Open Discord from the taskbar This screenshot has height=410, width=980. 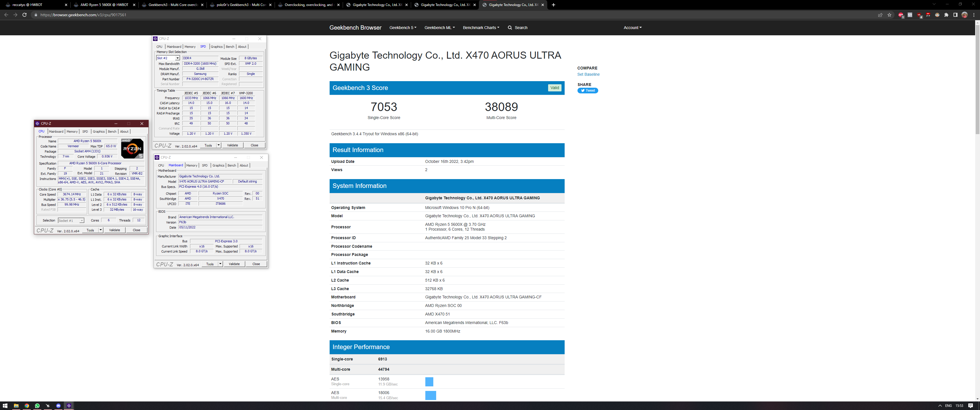tap(58, 406)
